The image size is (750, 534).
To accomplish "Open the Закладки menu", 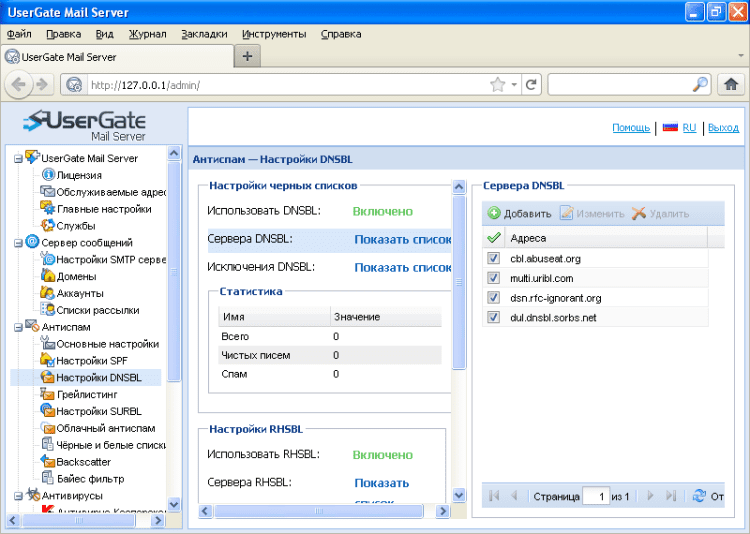I will tap(204, 34).
